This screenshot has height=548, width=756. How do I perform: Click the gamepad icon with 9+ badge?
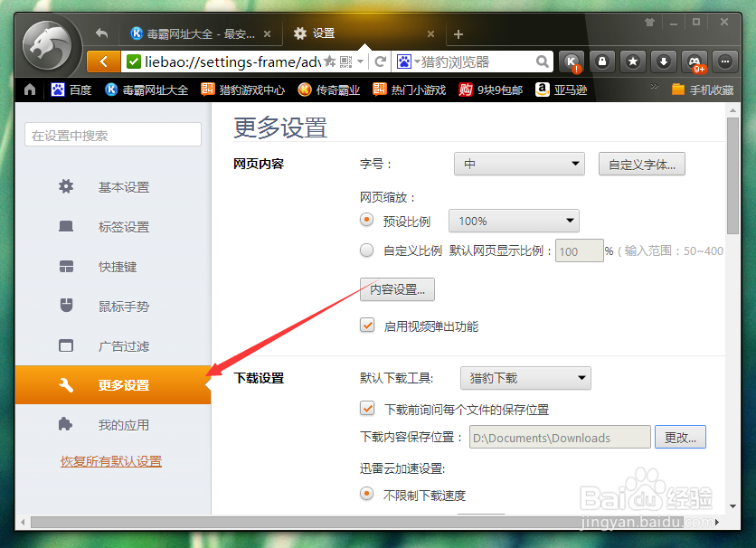tap(695, 61)
